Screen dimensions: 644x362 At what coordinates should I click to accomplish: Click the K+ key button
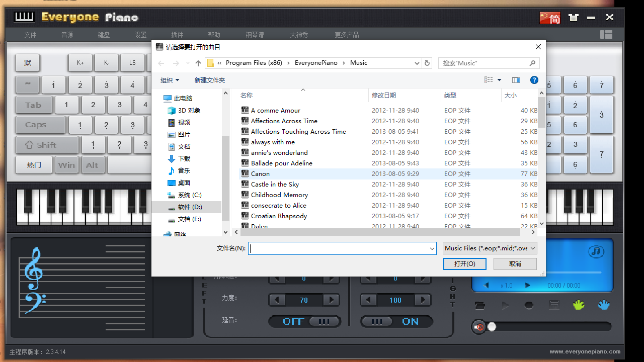[x=80, y=63]
